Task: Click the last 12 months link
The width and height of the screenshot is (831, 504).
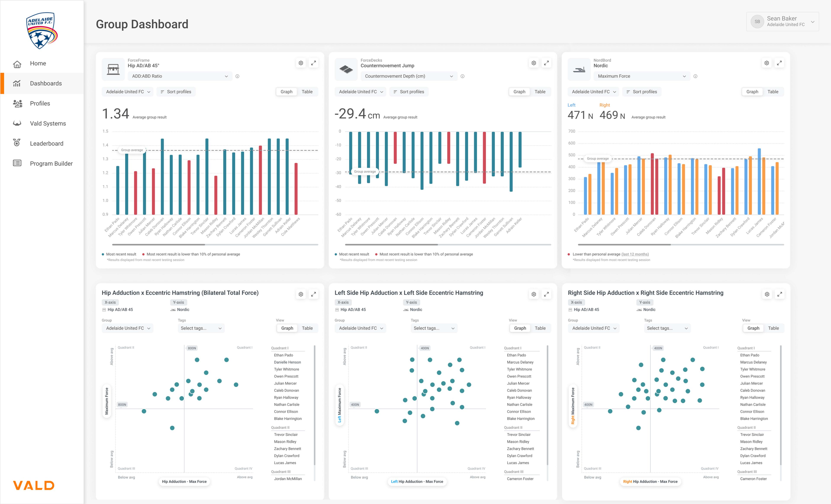Action: click(x=635, y=254)
